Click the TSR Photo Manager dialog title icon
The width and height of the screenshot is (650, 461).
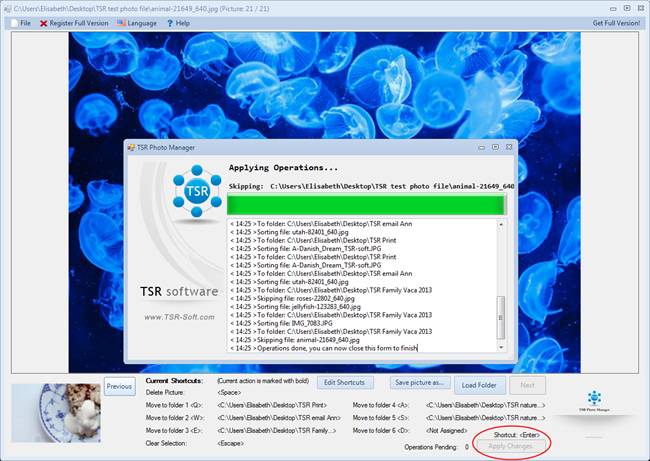click(132, 147)
